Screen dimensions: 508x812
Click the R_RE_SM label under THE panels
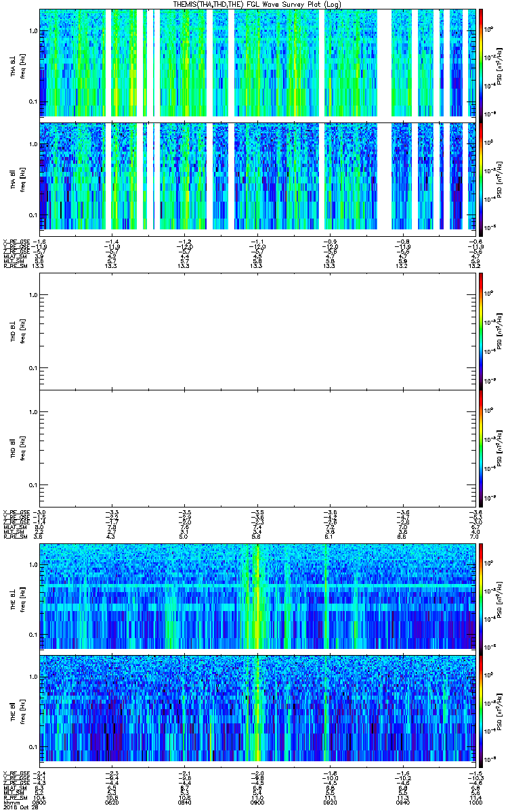click(16, 797)
